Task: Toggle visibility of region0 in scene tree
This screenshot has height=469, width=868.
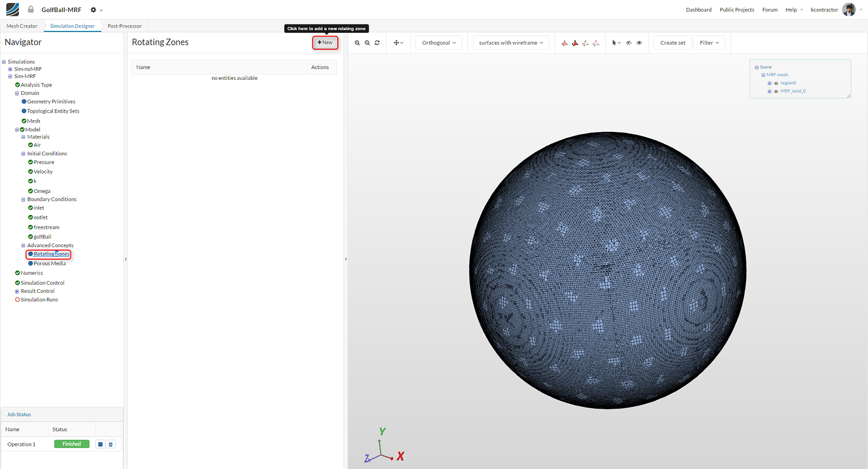Action: 776,83
